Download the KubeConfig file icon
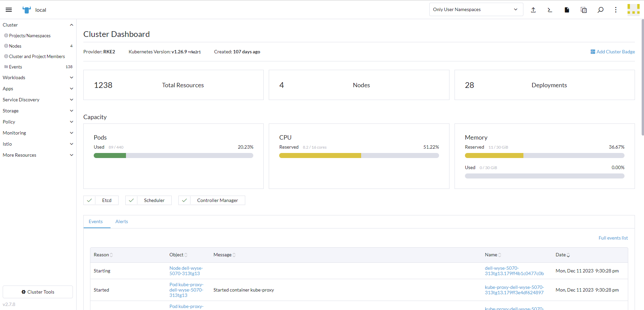The height and width of the screenshot is (310, 644). [x=567, y=10]
